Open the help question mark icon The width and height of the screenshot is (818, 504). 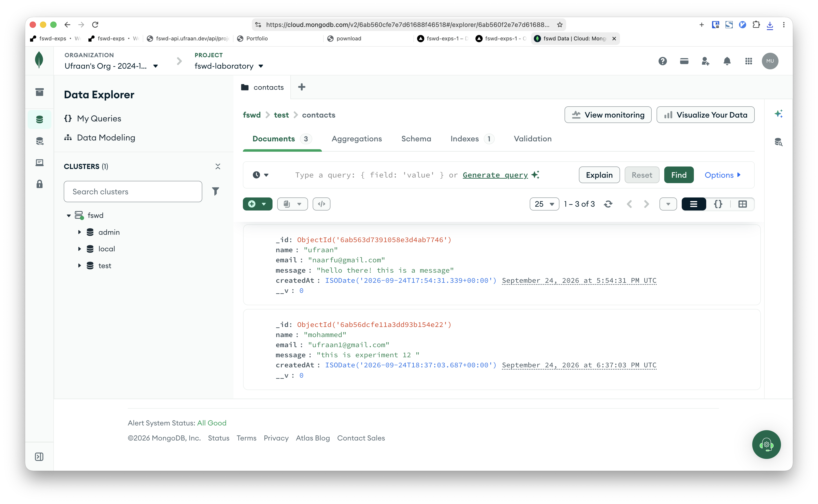click(x=662, y=61)
